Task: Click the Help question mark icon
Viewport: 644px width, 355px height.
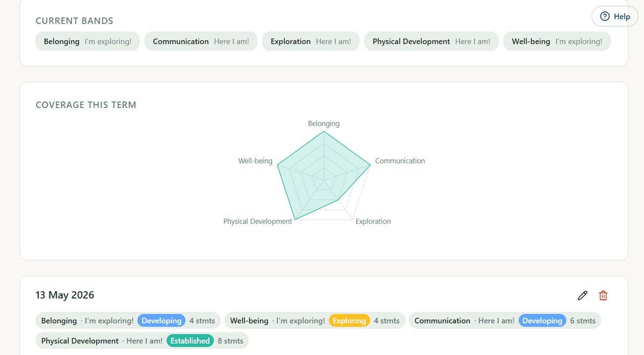Action: (605, 17)
